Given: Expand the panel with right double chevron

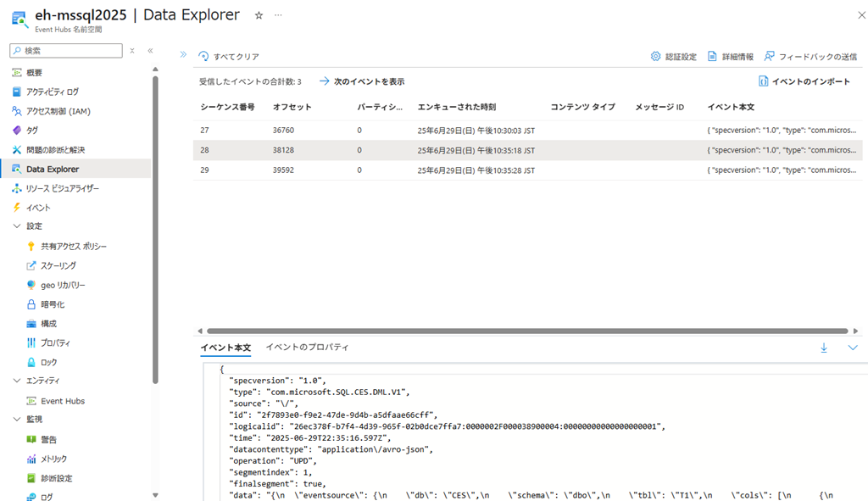Looking at the screenshot, I should tap(183, 54).
